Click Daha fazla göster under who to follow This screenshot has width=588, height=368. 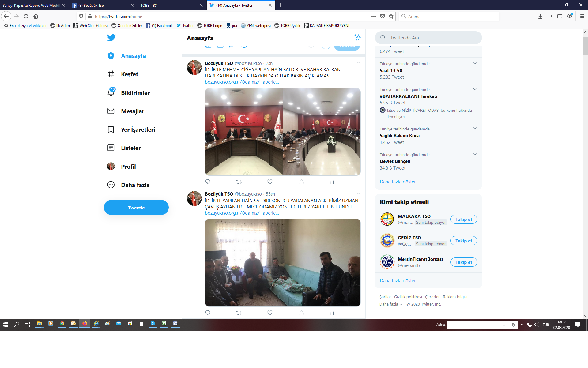[398, 281]
